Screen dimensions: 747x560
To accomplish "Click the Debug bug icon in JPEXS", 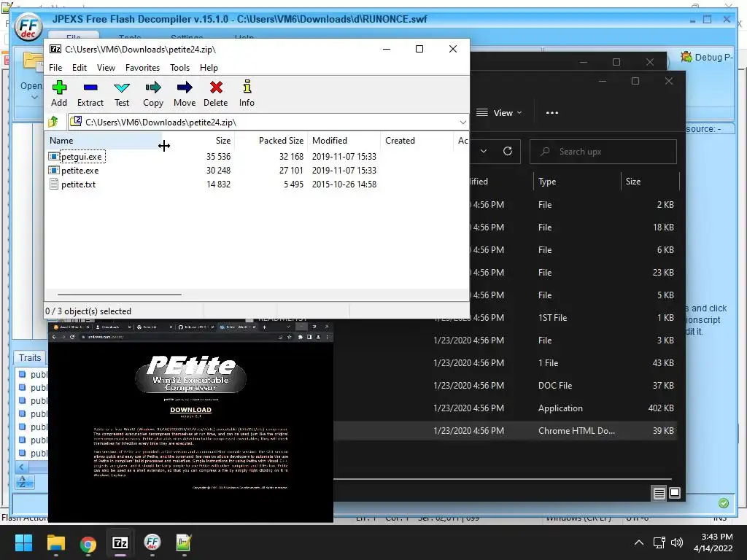I will [x=686, y=57].
